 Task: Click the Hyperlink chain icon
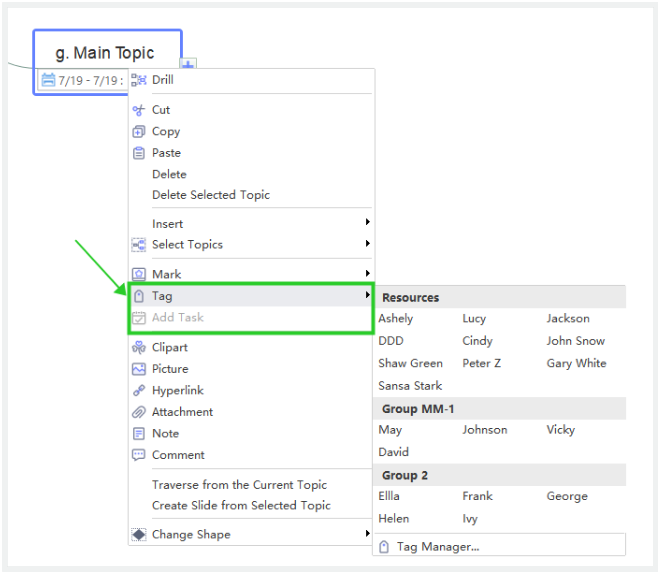(x=139, y=391)
